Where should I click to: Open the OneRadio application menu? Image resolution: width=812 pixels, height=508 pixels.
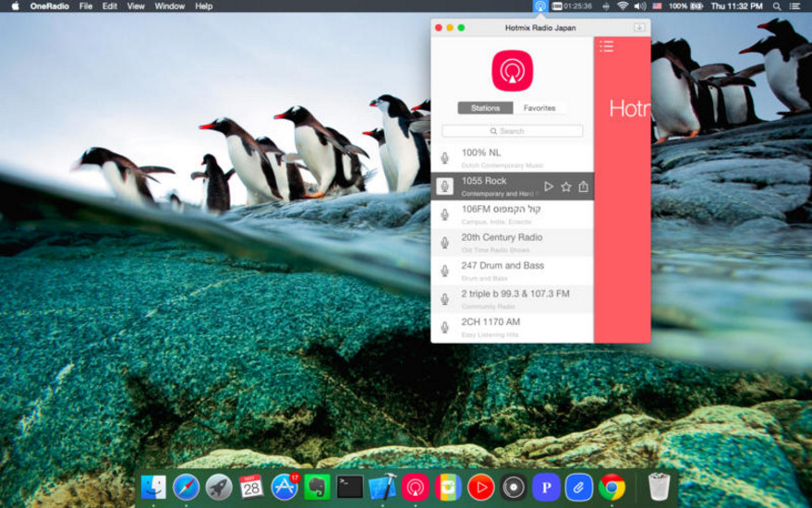point(49,6)
